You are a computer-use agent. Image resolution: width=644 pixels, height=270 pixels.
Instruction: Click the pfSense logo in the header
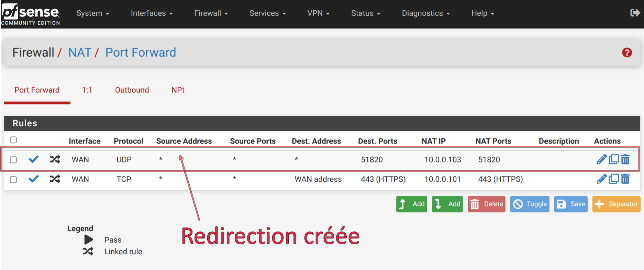(31, 14)
